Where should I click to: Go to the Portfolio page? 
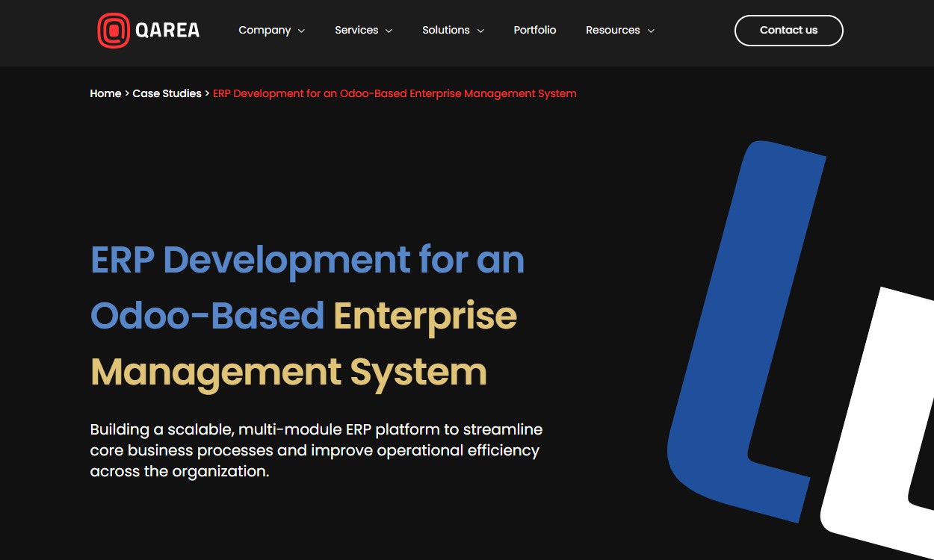(x=535, y=31)
